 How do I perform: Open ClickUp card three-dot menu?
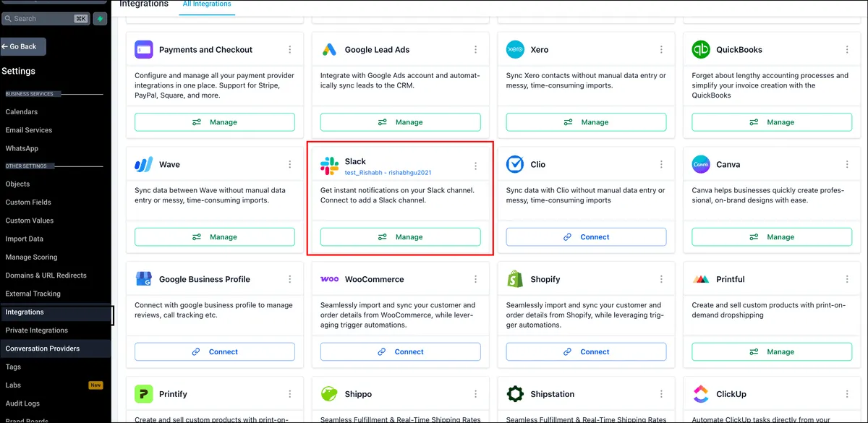tap(847, 394)
